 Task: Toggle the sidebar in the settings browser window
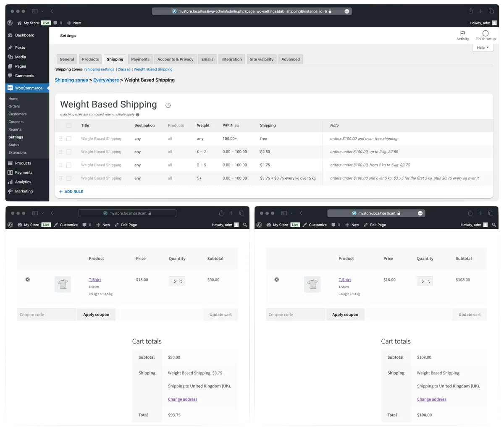pos(35,11)
